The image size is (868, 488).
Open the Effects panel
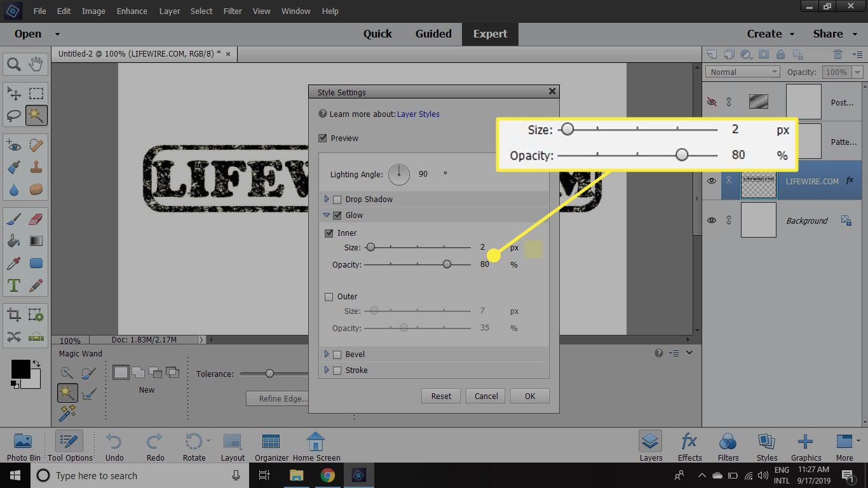point(689,447)
